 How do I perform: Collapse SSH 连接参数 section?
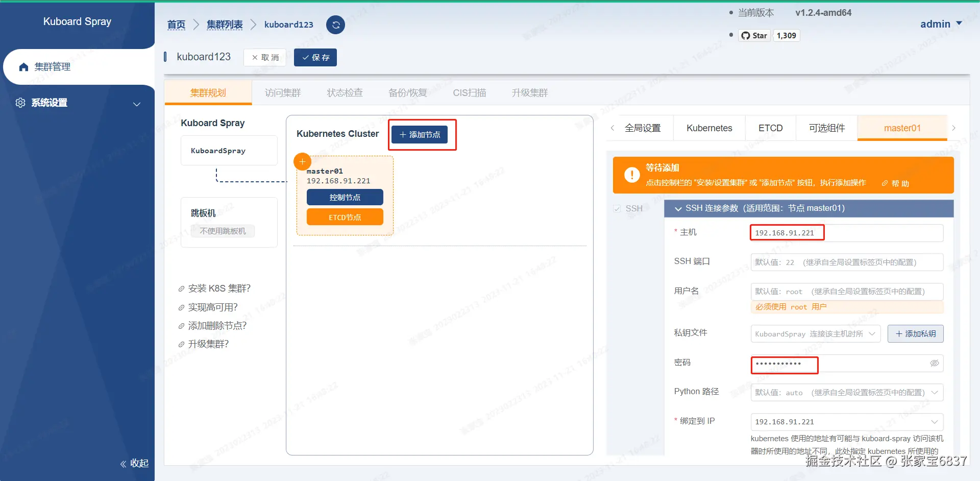[678, 209]
